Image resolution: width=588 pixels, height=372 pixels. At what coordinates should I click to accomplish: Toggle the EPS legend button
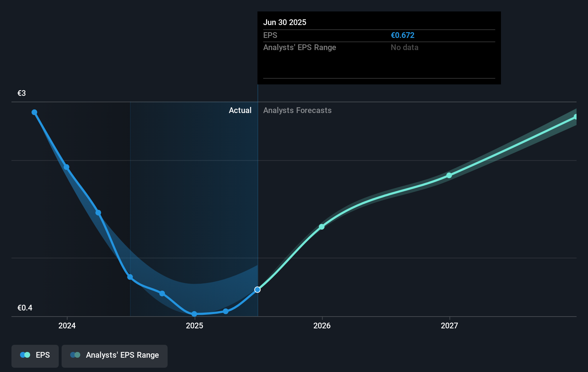pos(35,356)
